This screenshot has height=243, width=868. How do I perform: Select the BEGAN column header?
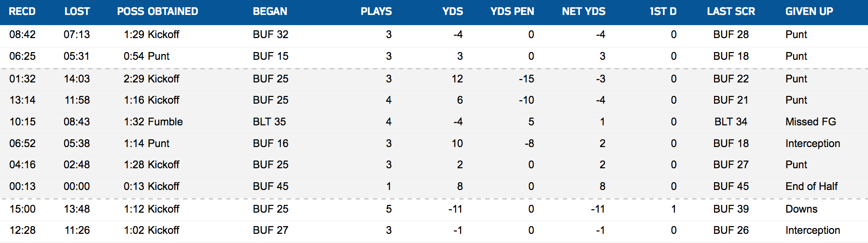point(270,12)
